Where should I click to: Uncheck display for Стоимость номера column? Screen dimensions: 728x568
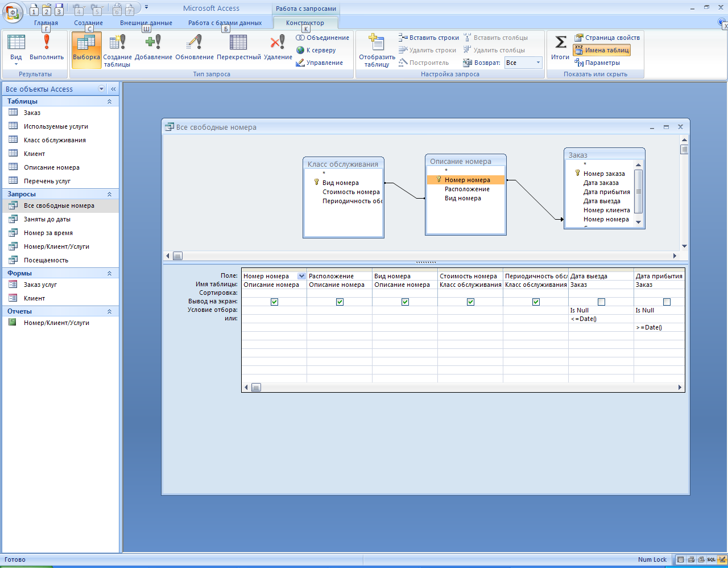(x=470, y=302)
